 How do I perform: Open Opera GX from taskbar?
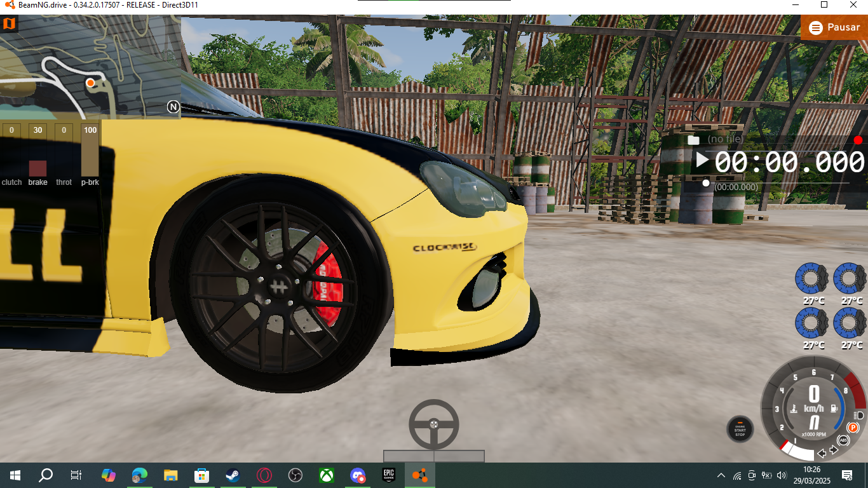coord(264,475)
